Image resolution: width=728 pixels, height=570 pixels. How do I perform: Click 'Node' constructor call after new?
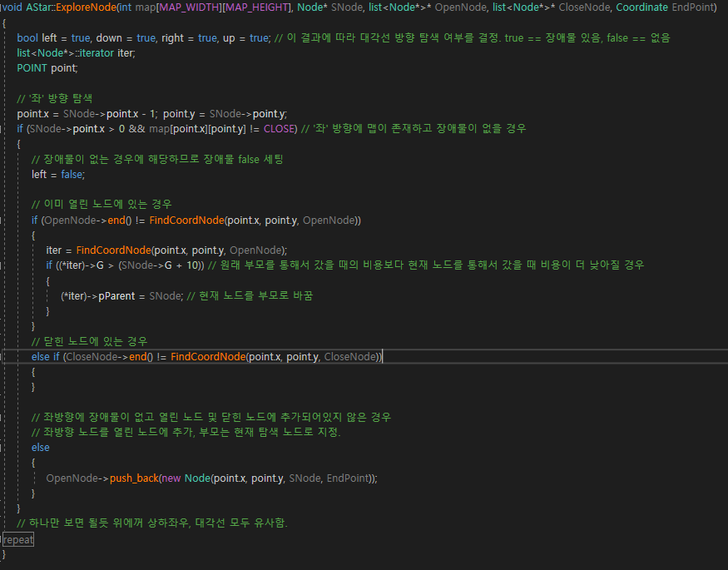[x=197, y=478]
